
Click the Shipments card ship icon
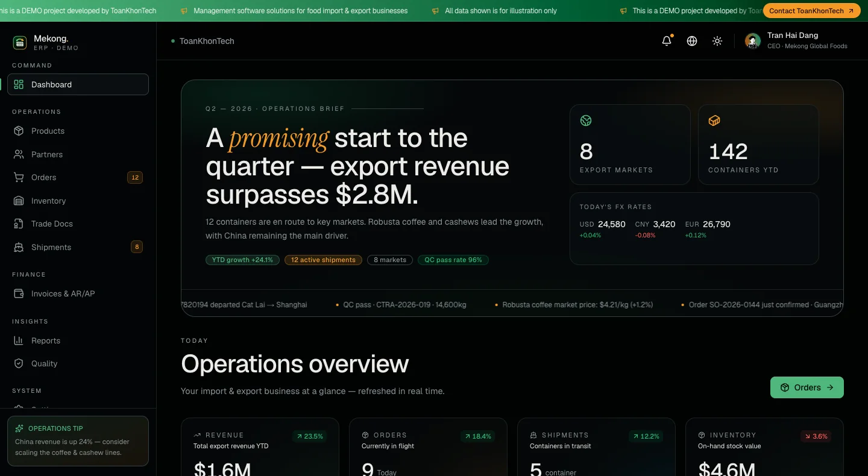pyautogui.click(x=533, y=435)
